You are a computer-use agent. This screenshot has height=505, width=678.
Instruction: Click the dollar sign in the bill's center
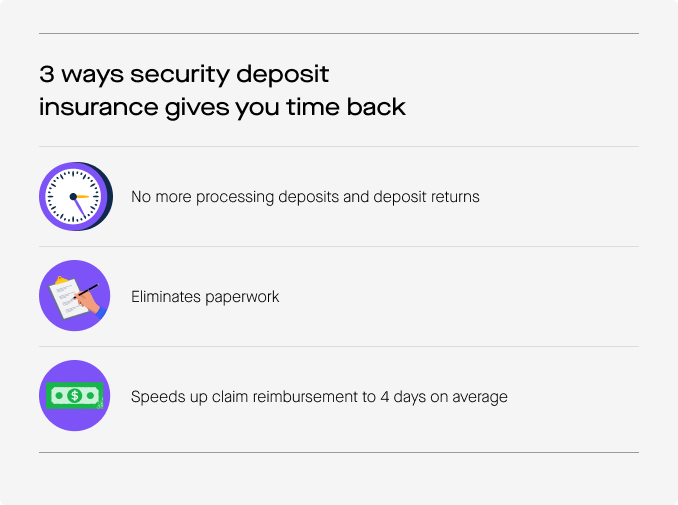click(x=74, y=395)
